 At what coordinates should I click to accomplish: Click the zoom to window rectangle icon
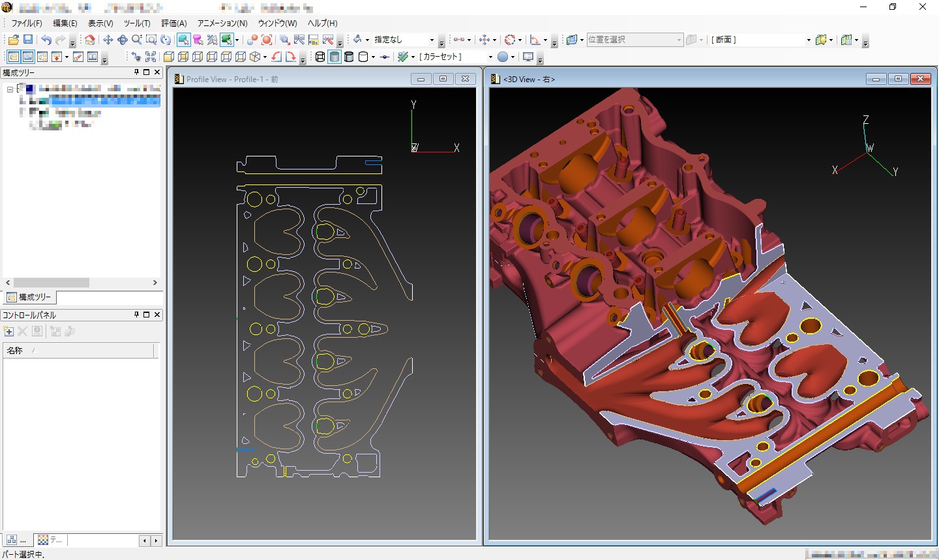(151, 40)
